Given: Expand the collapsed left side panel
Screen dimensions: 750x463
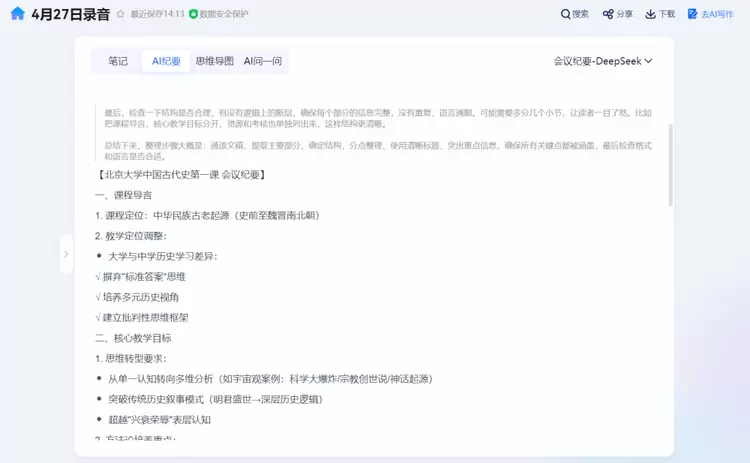Looking at the screenshot, I should click(66, 254).
